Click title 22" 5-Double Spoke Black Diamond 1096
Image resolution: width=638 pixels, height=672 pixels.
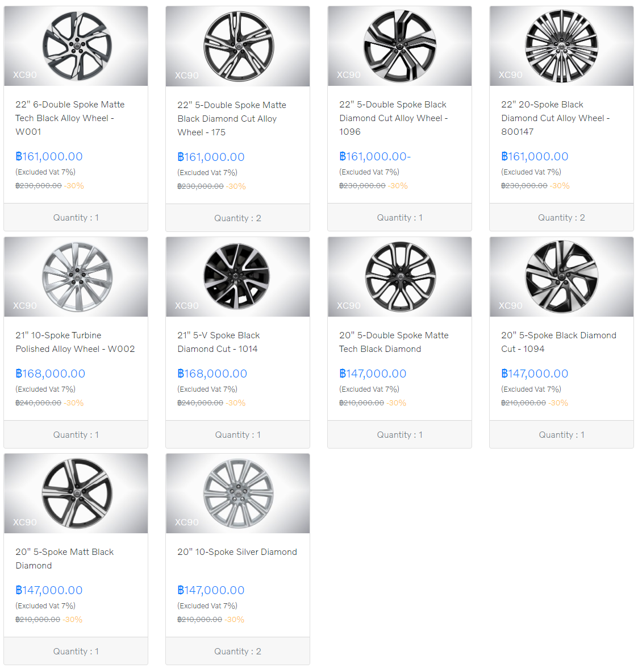[394, 118]
